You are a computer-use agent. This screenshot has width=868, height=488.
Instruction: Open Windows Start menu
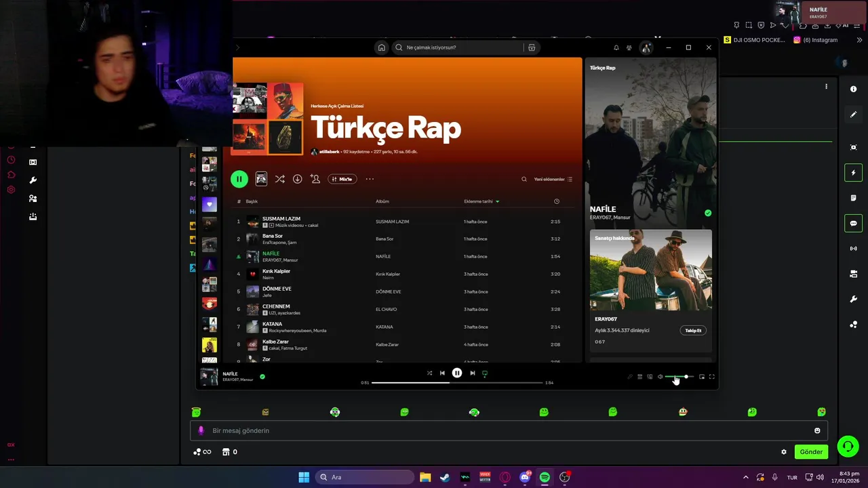pyautogui.click(x=304, y=477)
